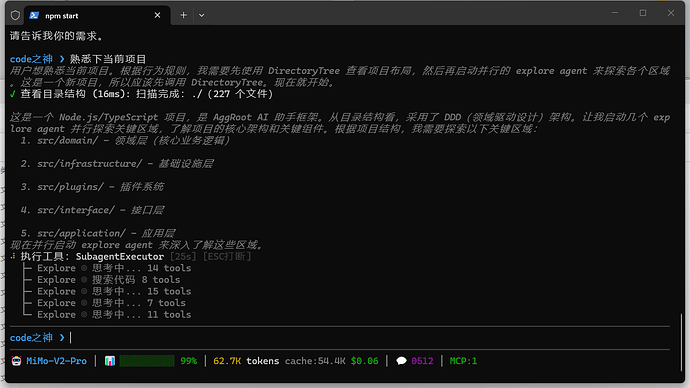
Task: Click the 请告诉我你的需求 line
Action: 56,36
